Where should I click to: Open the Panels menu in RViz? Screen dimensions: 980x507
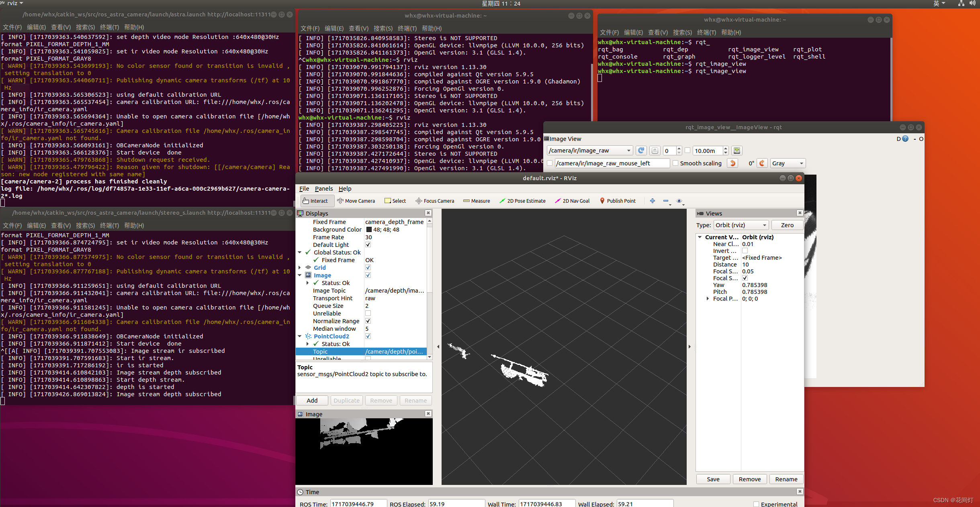point(323,189)
